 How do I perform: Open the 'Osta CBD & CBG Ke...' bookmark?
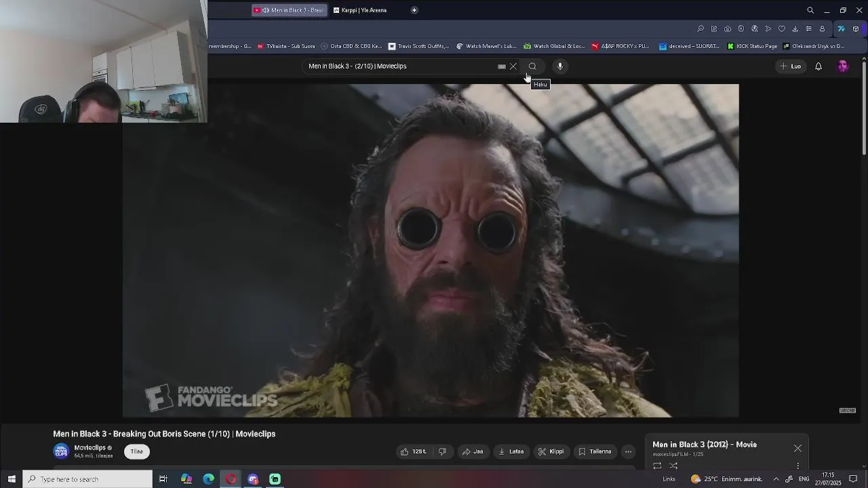[x=352, y=46]
